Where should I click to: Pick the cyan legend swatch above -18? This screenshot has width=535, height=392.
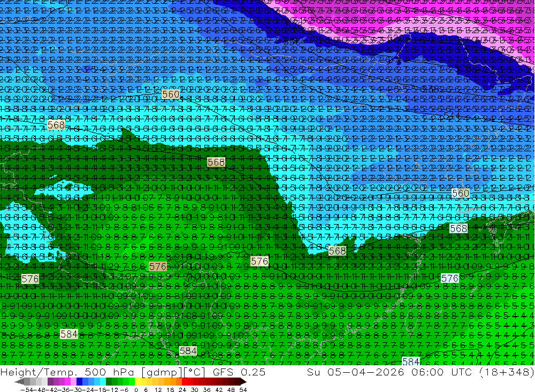tap(103, 382)
